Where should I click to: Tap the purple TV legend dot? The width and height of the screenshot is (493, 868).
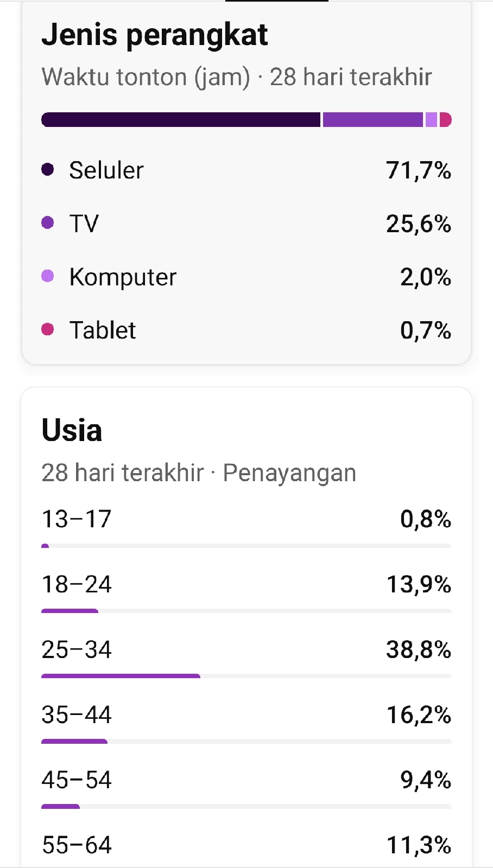pyautogui.click(x=48, y=223)
